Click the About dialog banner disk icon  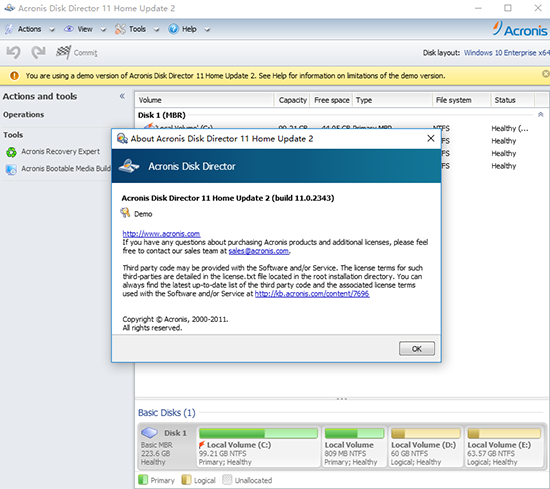[129, 166]
